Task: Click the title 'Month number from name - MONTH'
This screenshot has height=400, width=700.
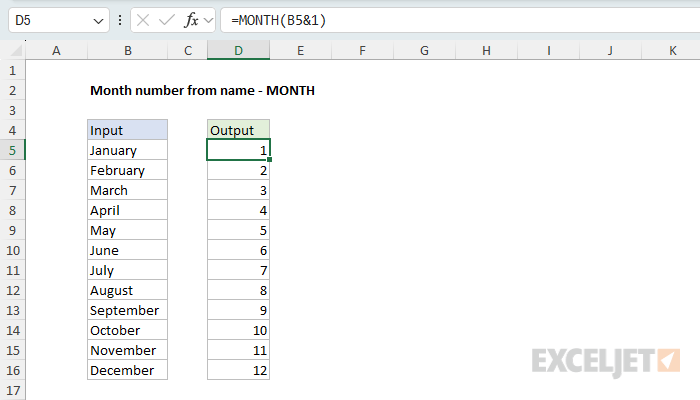Action: (x=202, y=91)
